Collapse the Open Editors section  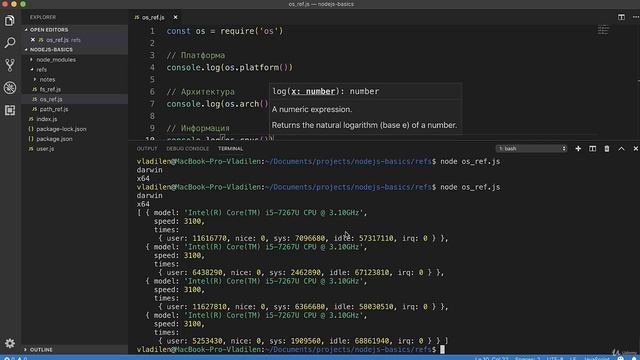(49, 30)
